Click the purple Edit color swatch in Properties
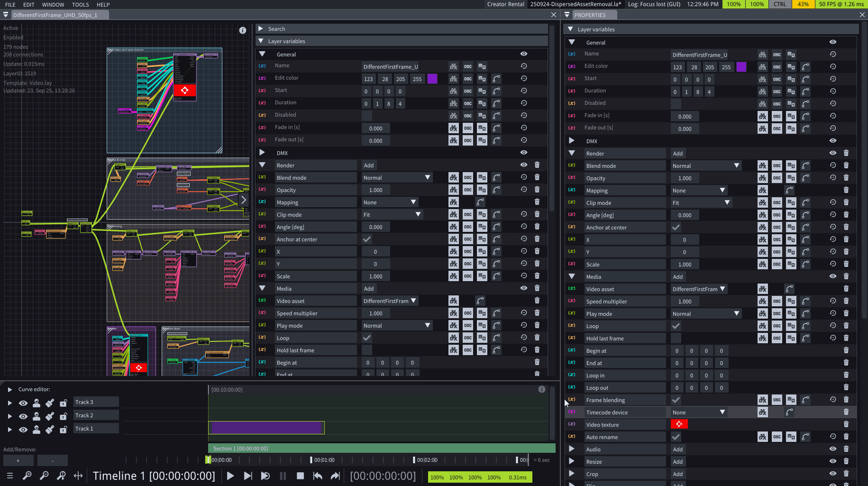This screenshot has height=486, width=868. click(x=741, y=67)
